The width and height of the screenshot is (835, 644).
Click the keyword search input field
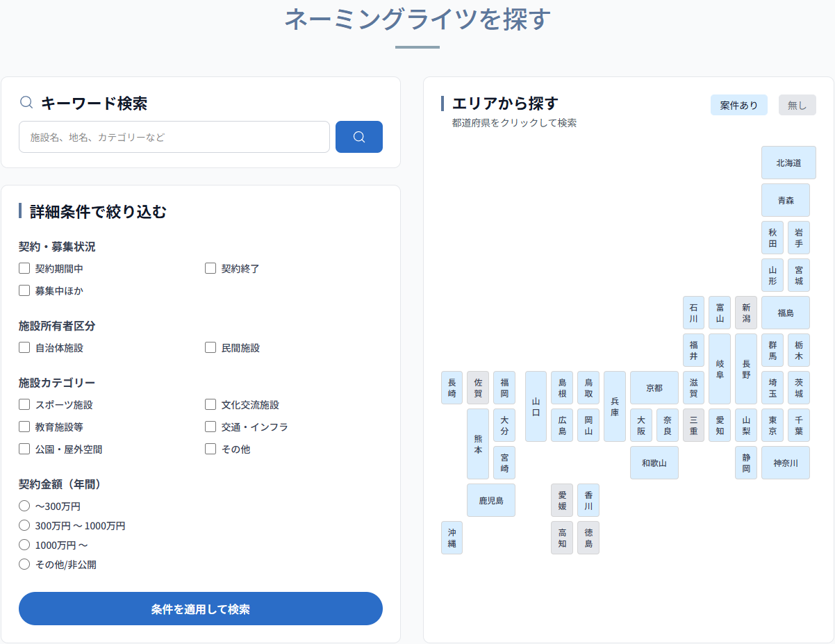pyautogui.click(x=174, y=137)
